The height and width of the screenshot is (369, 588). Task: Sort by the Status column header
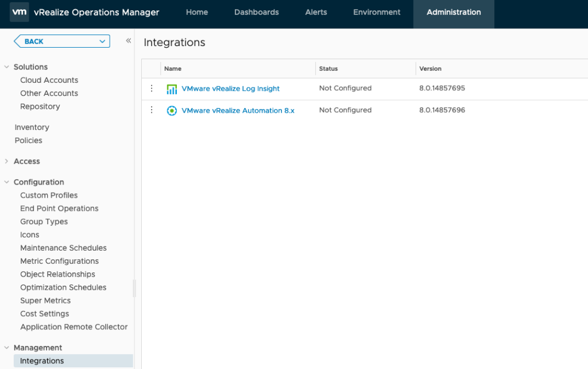[x=328, y=69]
